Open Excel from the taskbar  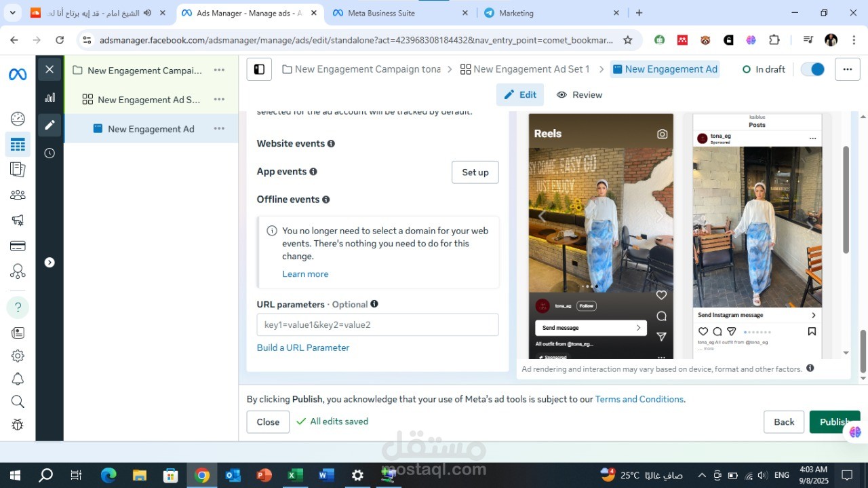295,475
